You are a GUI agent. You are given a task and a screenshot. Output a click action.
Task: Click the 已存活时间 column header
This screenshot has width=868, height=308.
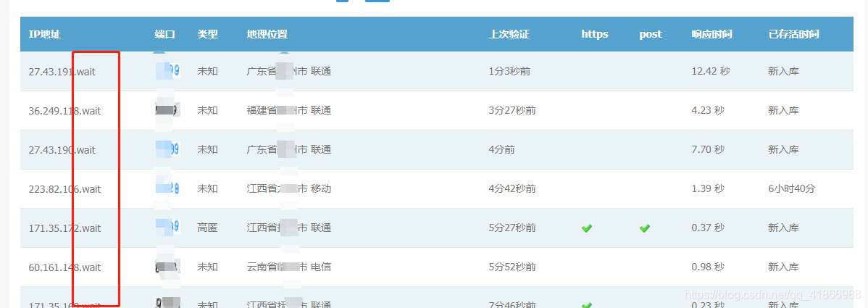[x=794, y=34]
